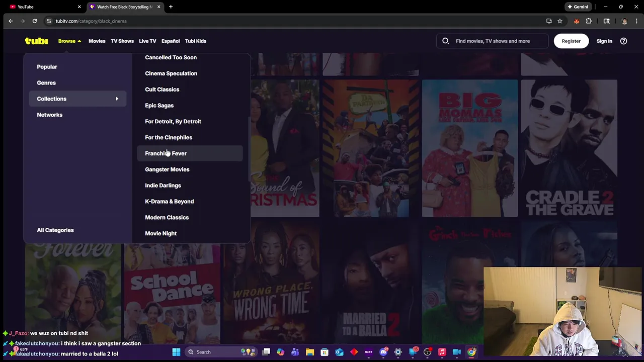The image size is (644, 362).
Task: Open the Epic Sagas collection
Action: 159,106
